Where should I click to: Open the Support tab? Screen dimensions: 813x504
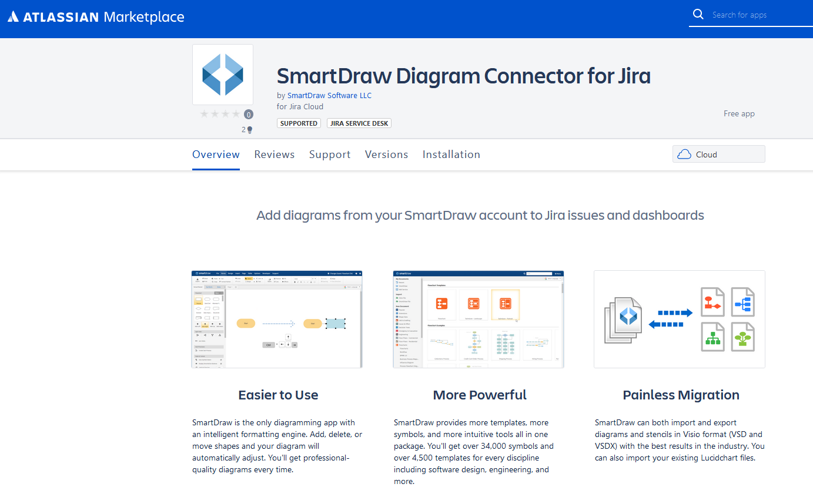coord(330,154)
